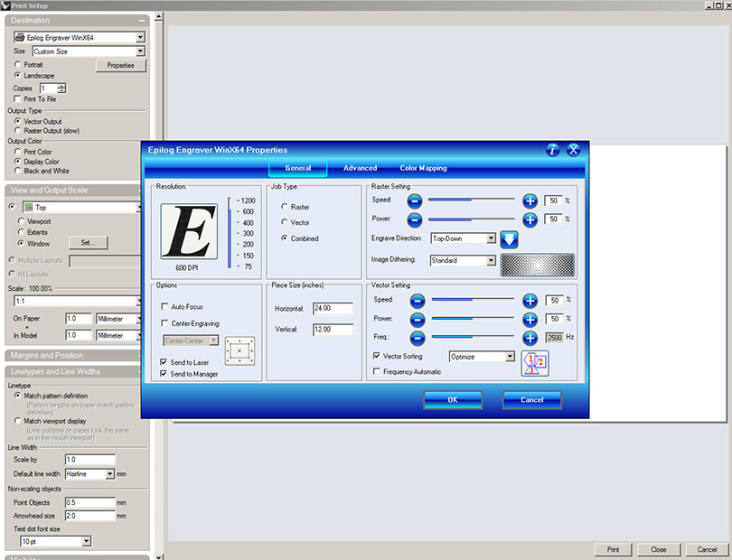Tick the Print To File checkbox
This screenshot has height=560, width=732.
[18, 99]
